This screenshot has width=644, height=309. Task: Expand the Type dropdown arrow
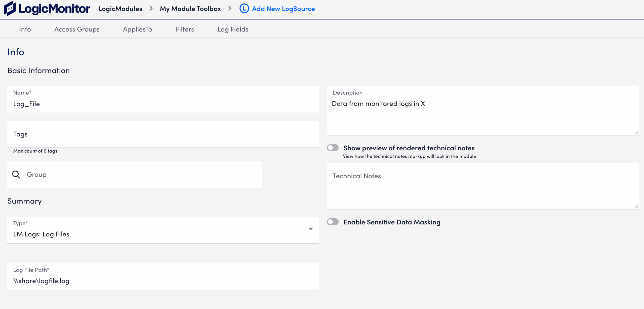311,229
